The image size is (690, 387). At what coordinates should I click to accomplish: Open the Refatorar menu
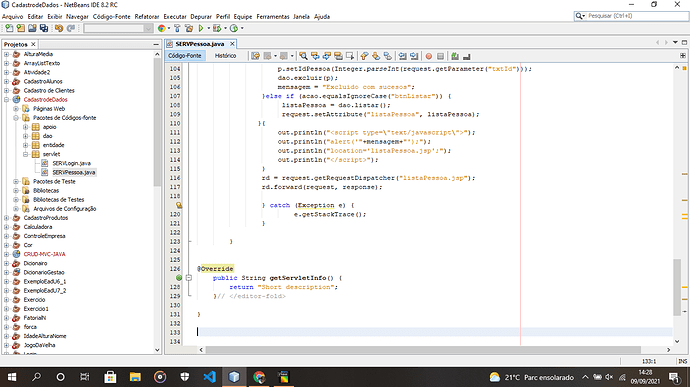pyautogui.click(x=147, y=17)
